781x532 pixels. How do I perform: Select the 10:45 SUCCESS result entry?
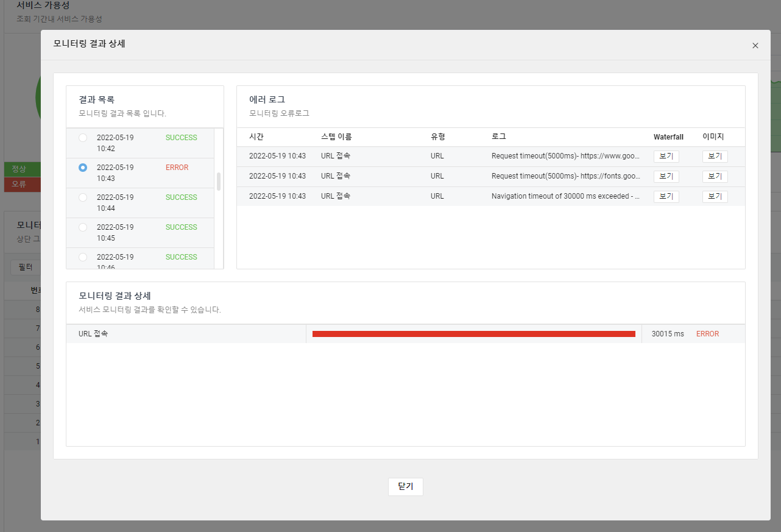pos(82,227)
